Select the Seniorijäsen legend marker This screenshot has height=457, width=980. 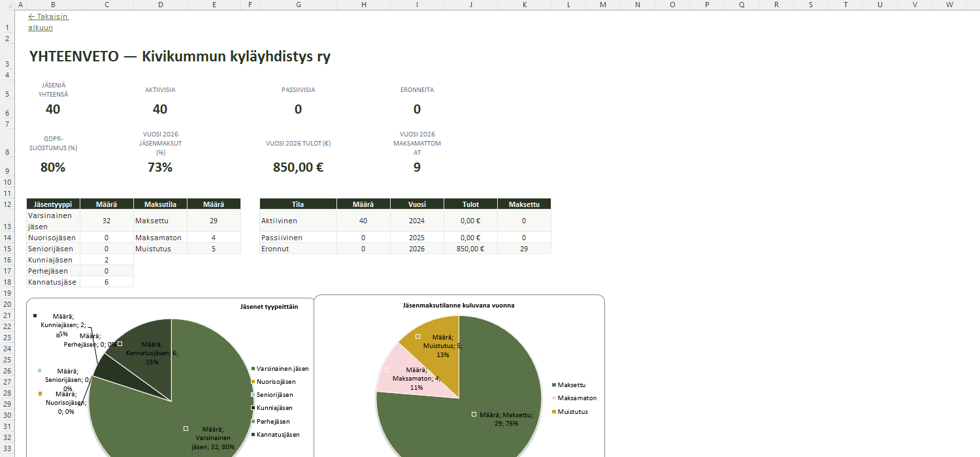(253, 395)
